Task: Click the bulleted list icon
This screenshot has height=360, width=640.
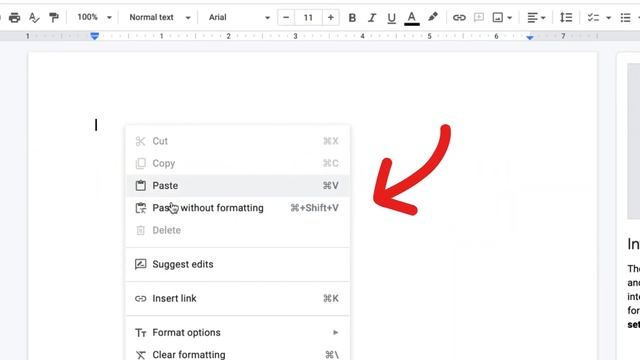Action: [x=625, y=18]
